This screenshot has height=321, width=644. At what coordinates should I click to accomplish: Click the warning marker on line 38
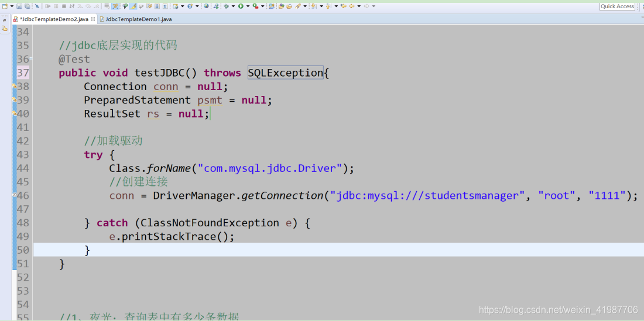point(15,86)
